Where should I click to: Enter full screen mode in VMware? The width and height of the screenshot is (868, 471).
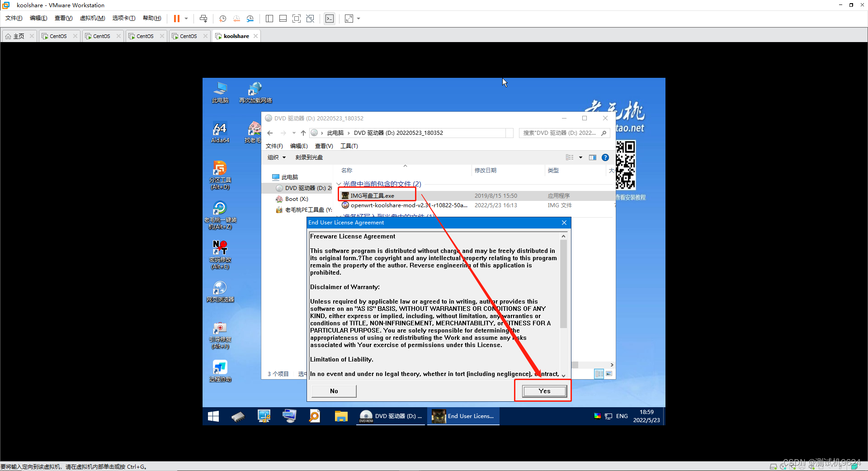(x=297, y=19)
